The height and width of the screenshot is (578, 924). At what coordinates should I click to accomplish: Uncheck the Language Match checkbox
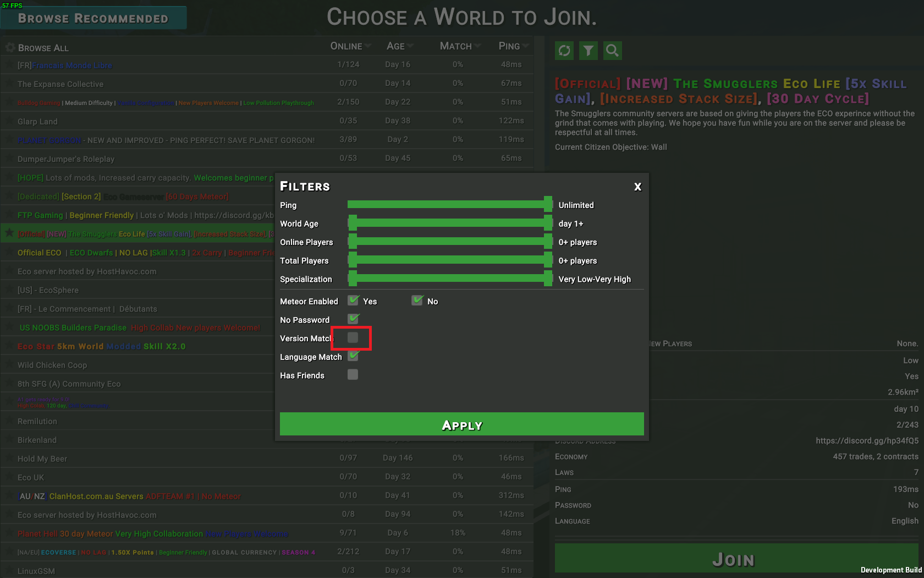click(353, 356)
